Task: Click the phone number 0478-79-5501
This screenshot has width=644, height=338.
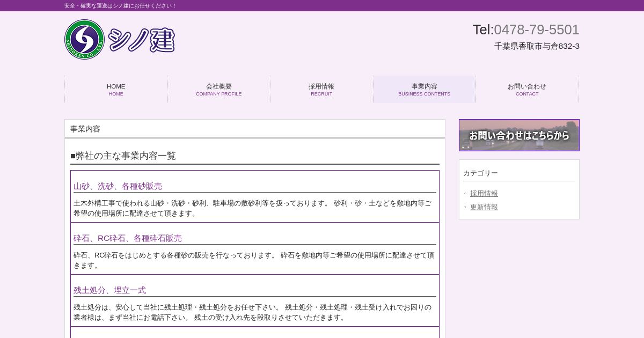Action: point(537,30)
